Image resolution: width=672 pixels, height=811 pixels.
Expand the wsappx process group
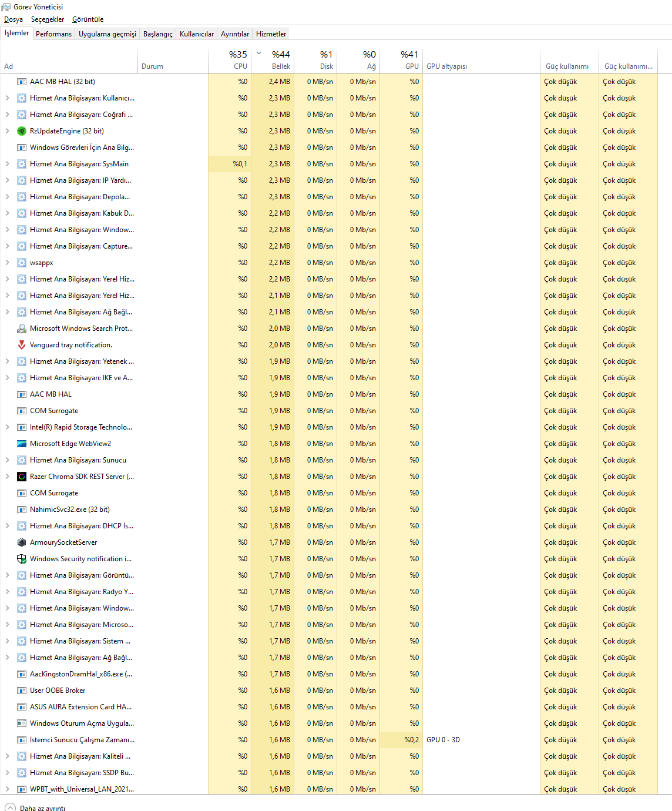tap(7, 263)
